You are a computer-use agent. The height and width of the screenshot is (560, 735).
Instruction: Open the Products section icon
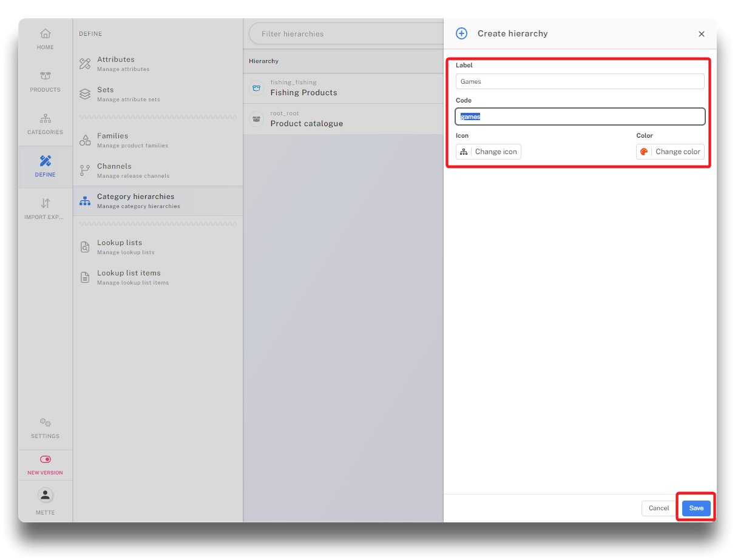[x=45, y=76]
